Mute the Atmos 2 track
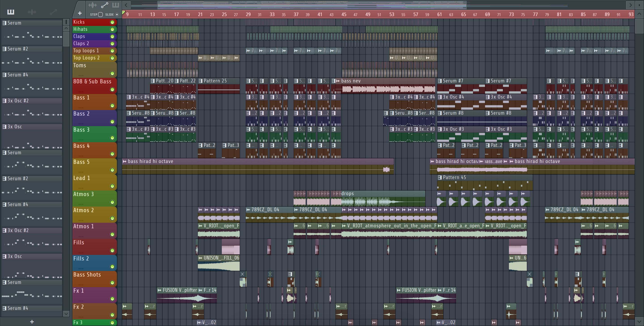The height and width of the screenshot is (326, 644). tap(112, 218)
